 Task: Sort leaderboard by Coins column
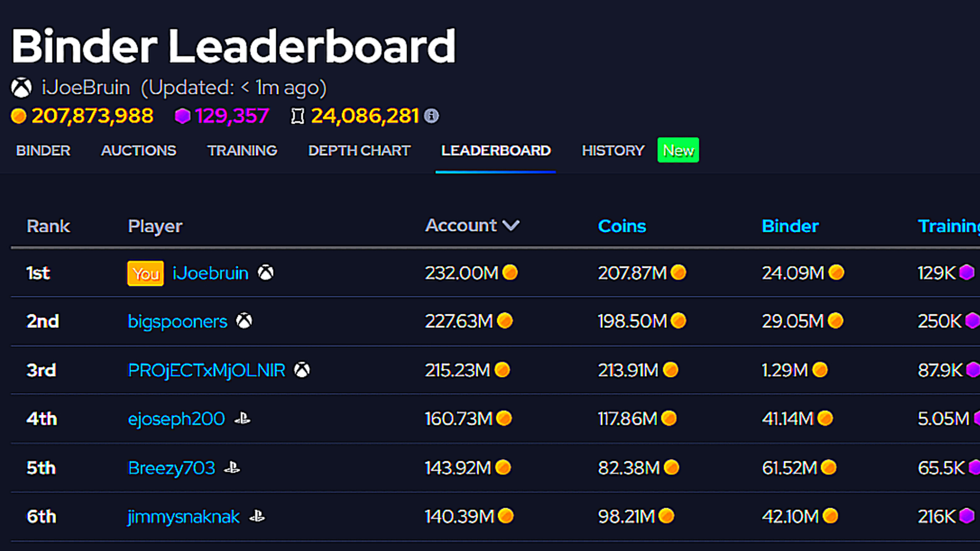point(622,226)
